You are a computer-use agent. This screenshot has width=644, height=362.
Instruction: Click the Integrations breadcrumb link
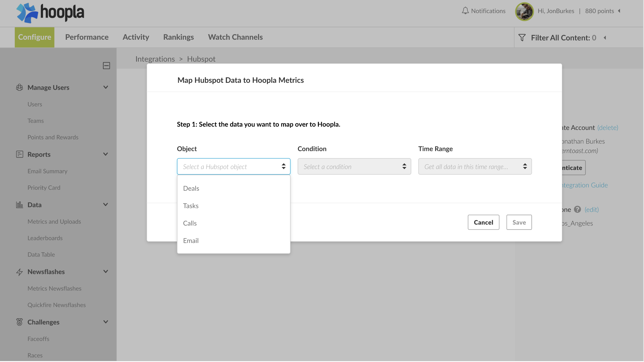pos(155,59)
